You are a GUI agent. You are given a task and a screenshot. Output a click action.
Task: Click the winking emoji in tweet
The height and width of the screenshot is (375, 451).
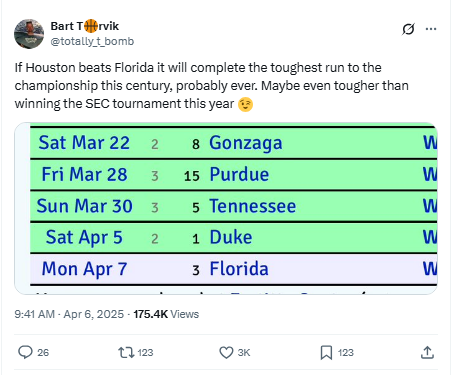(x=246, y=105)
